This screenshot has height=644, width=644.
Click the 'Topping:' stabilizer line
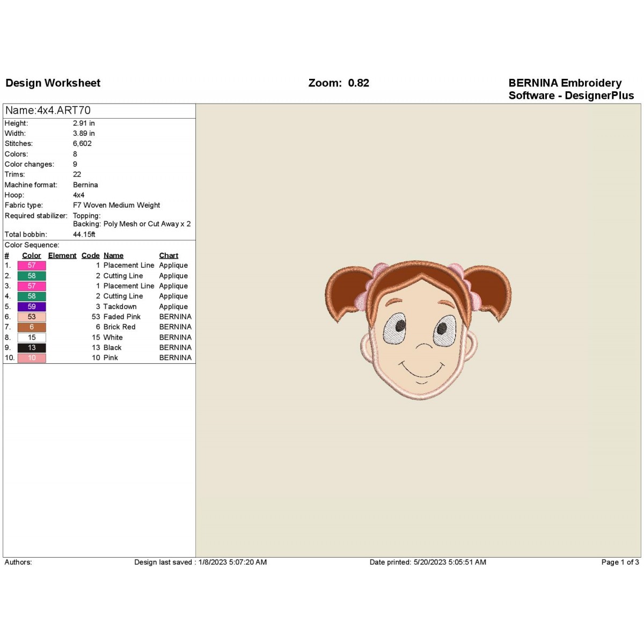coord(87,216)
